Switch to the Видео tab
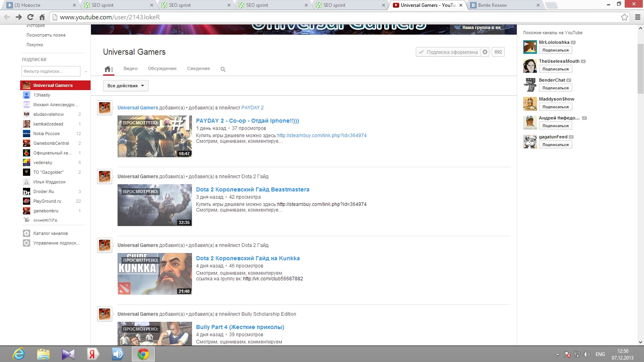 130,68
